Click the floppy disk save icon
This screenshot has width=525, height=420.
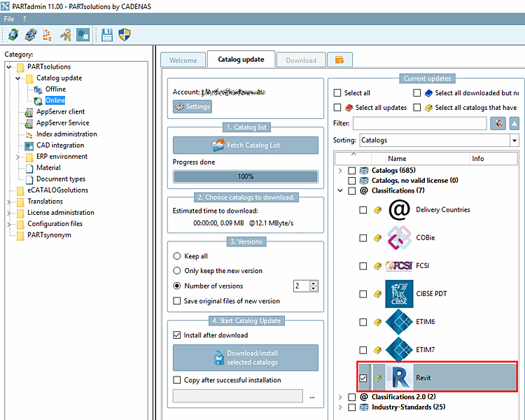click(x=107, y=35)
